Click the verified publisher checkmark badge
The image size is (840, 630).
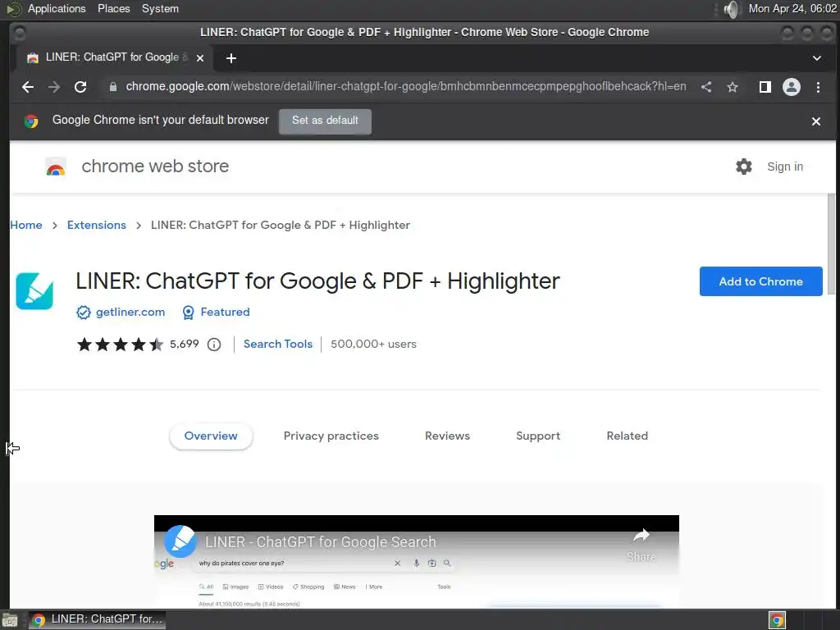coord(84,313)
